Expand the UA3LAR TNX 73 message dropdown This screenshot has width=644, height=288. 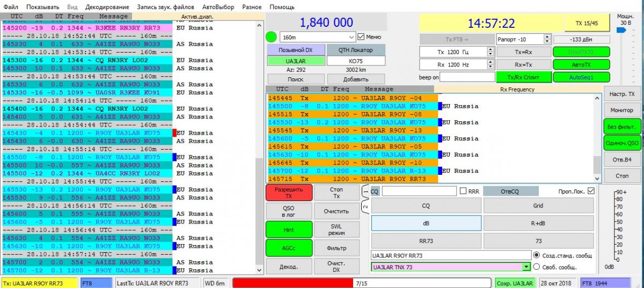click(x=526, y=267)
